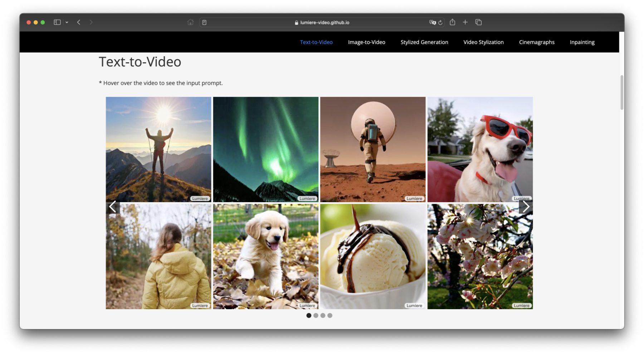
Task: Select the second carousel page dot
Action: tap(316, 315)
